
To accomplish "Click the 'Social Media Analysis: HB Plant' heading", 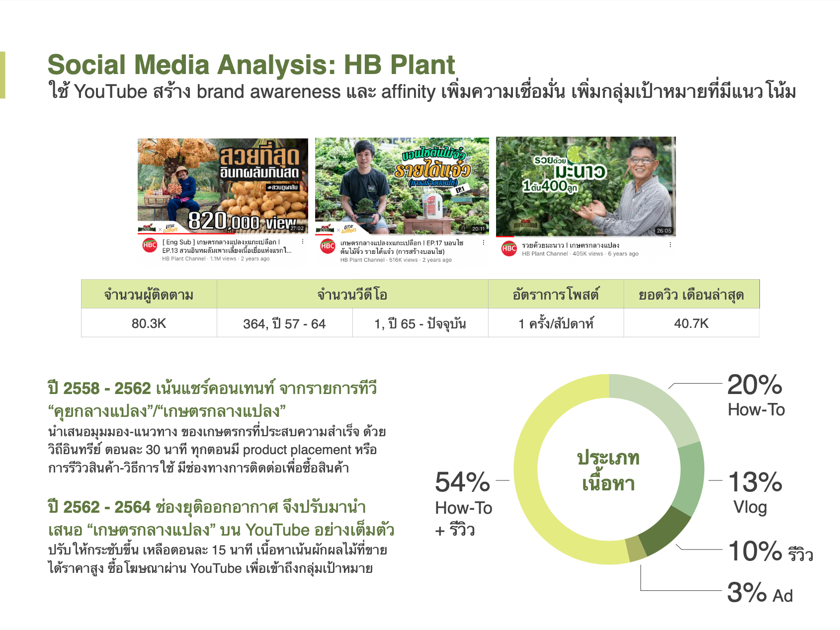I will [x=251, y=65].
